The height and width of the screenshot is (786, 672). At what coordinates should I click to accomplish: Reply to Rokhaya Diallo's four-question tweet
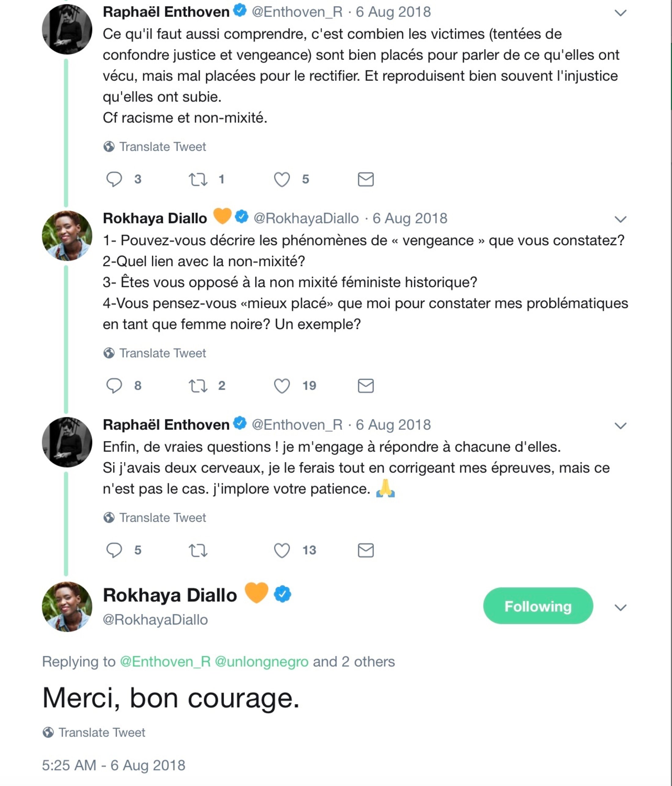(x=114, y=385)
